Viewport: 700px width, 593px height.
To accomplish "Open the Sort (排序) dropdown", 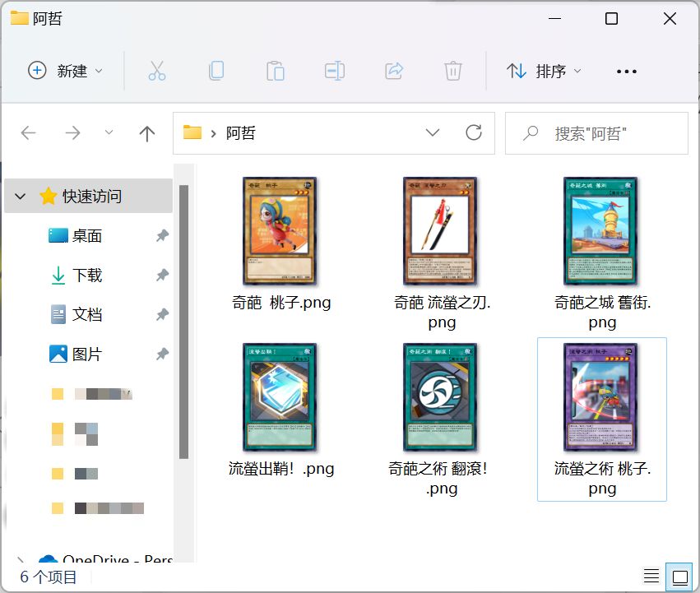I will pyautogui.click(x=544, y=71).
